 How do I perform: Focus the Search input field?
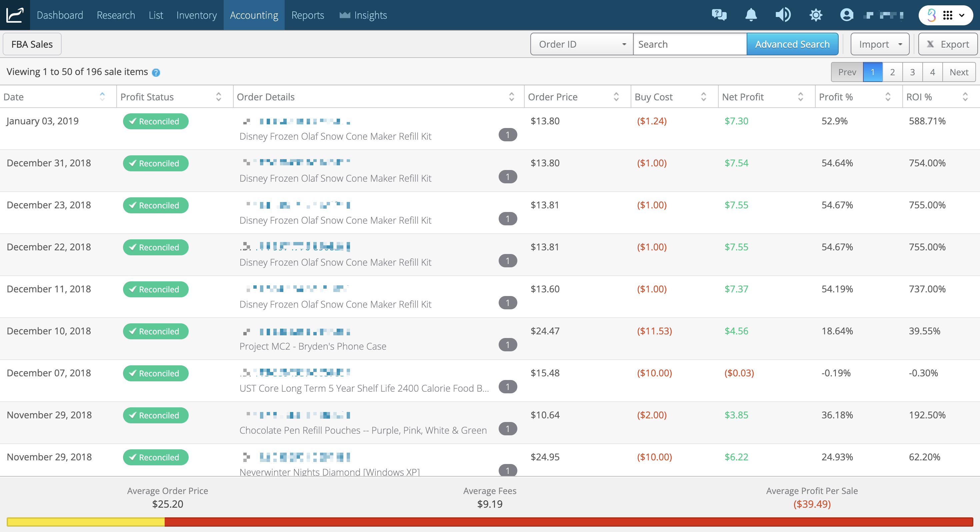(x=690, y=44)
